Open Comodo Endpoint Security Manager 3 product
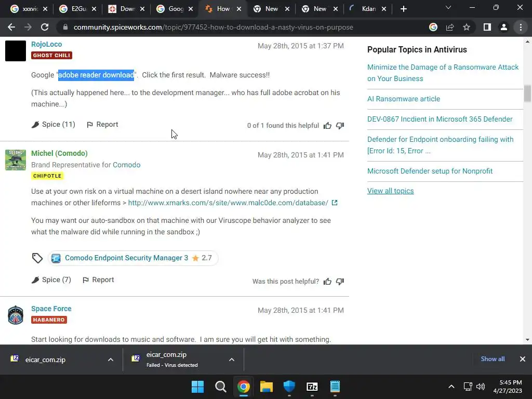 126,258
